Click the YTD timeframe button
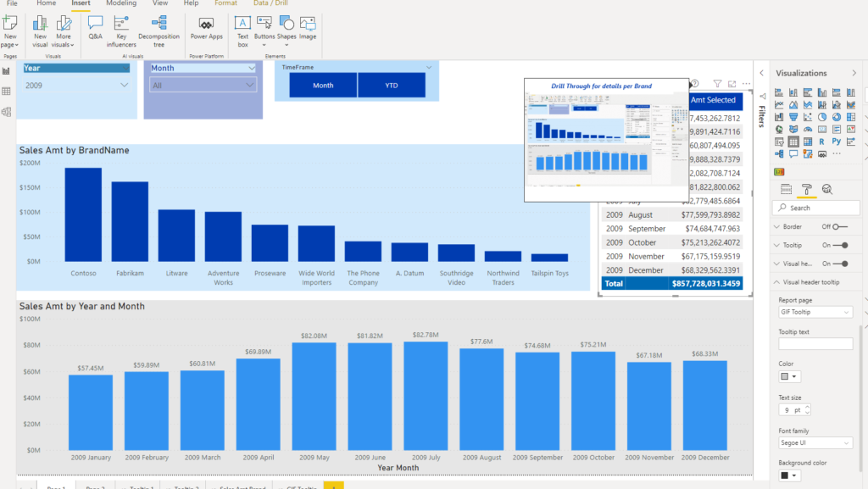Image resolution: width=868 pixels, height=489 pixels. click(392, 86)
